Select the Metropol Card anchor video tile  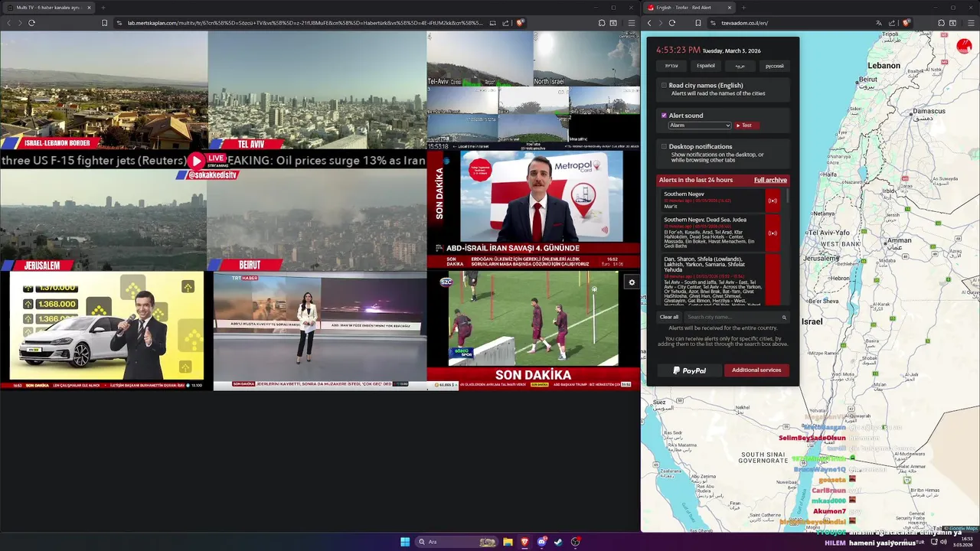534,210
